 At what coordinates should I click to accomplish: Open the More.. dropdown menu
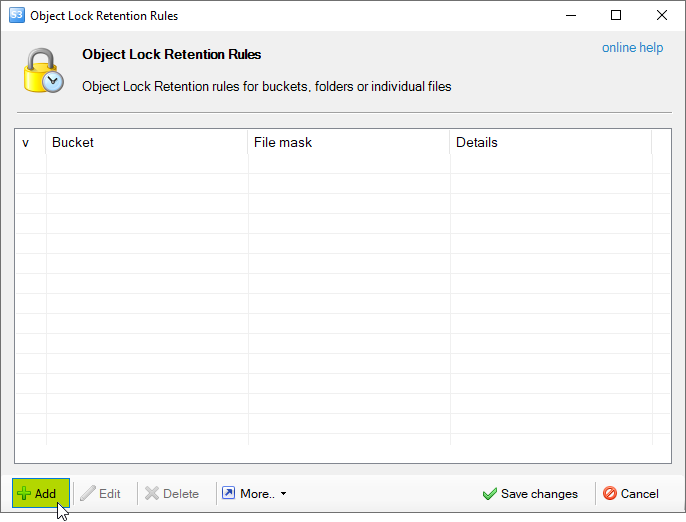pos(254,494)
